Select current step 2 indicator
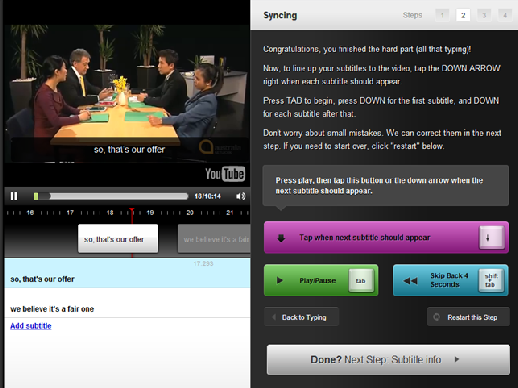The image size is (518, 388). (463, 15)
